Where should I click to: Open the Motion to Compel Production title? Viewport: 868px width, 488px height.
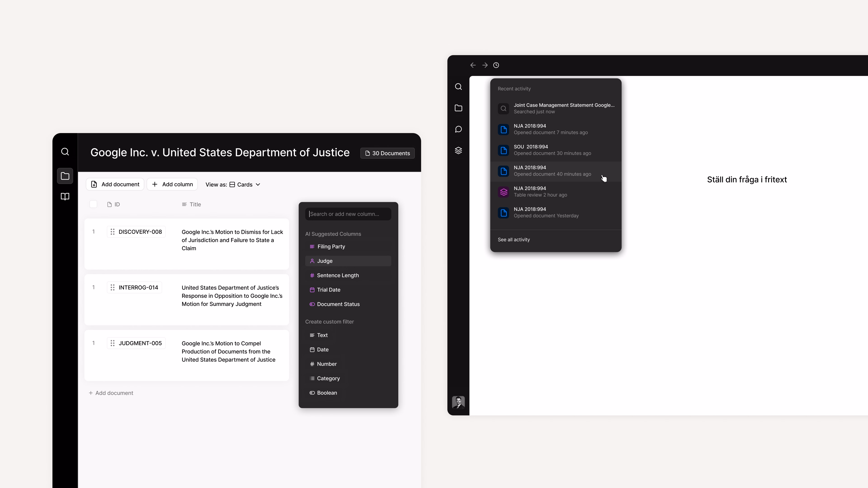229,352
